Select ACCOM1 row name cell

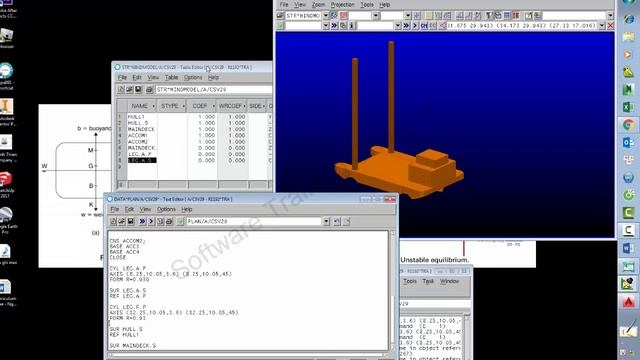tap(142, 136)
